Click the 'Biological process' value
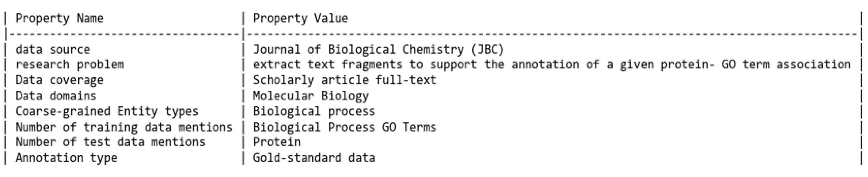 pyautogui.click(x=314, y=111)
